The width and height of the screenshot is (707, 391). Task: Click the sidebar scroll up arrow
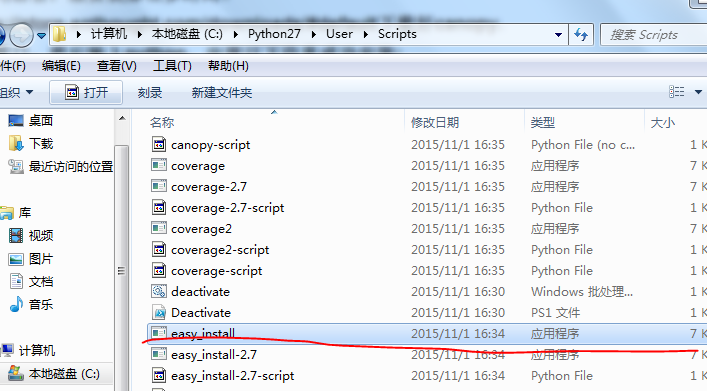(122, 119)
